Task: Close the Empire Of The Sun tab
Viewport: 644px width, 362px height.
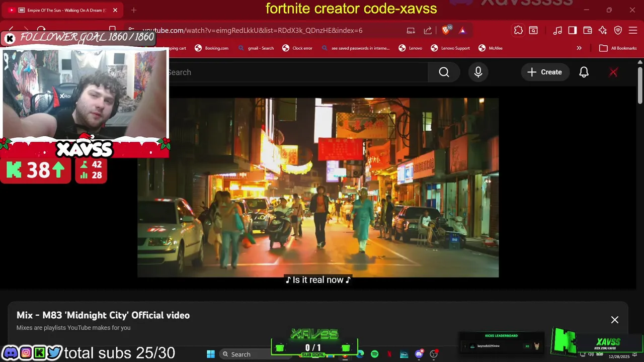Action: click(x=115, y=10)
